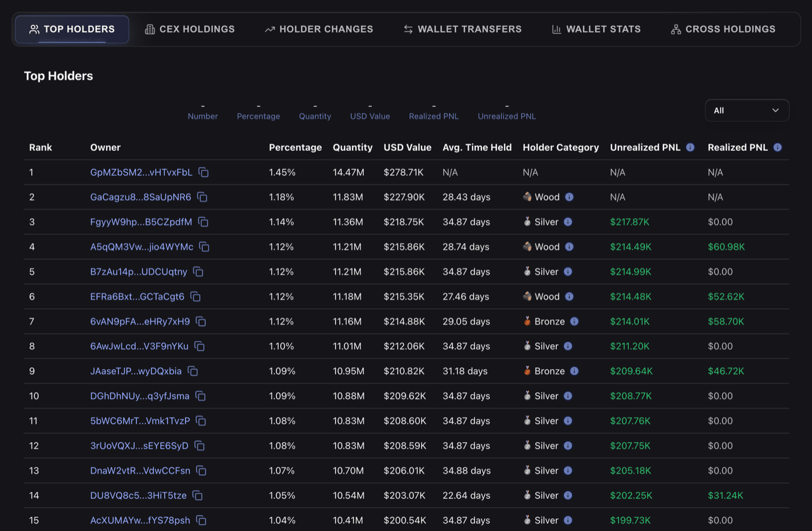Click the info icon next to rank 3's Silver badge

point(567,222)
